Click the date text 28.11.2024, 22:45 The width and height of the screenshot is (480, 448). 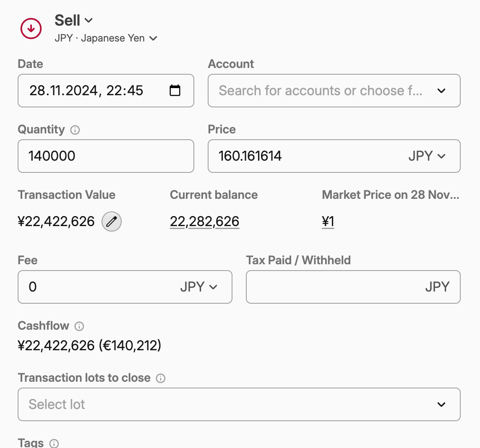(x=86, y=91)
